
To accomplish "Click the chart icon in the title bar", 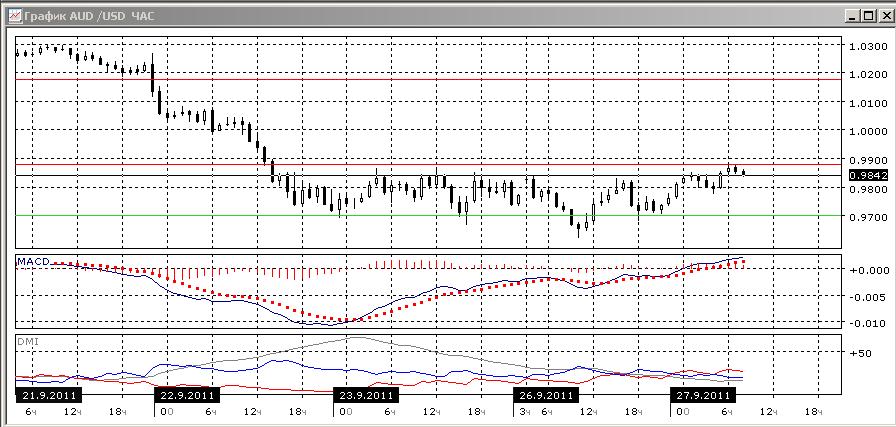I will pos(15,17).
